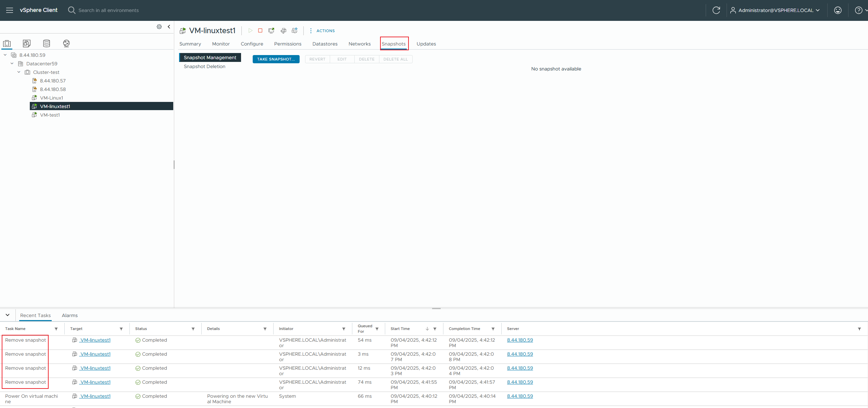Select Snapshot Management side menu
This screenshot has width=868, height=408.
(210, 57)
